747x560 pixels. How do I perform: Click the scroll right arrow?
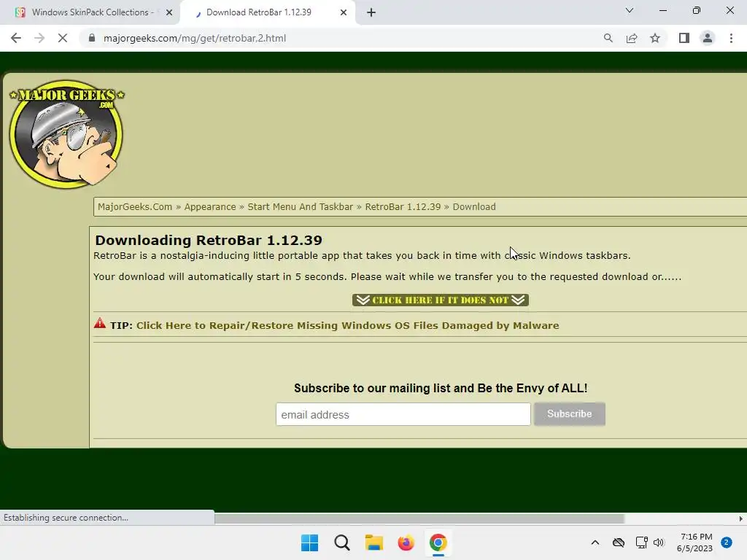coord(740,518)
